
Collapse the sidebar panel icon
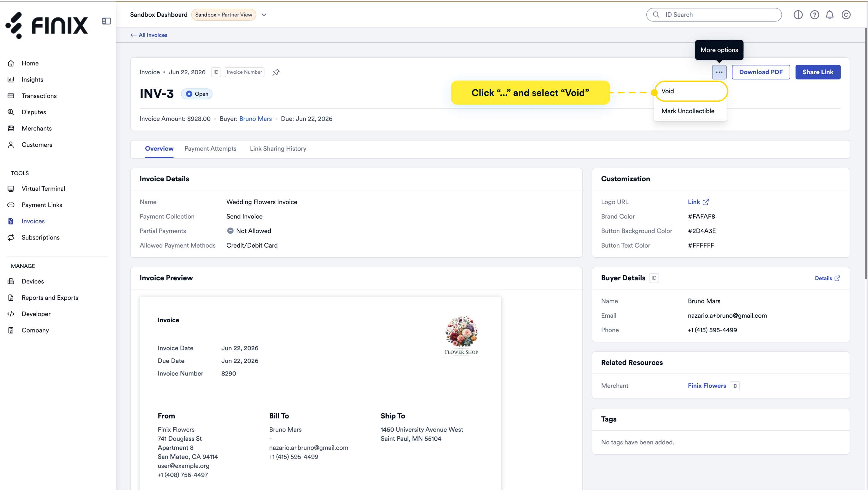pos(106,21)
